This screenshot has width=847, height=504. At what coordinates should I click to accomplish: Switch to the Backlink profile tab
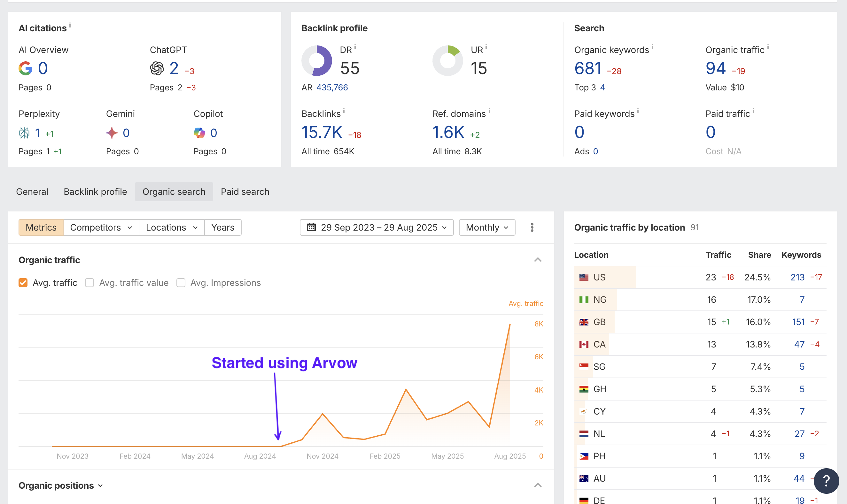pyautogui.click(x=95, y=192)
